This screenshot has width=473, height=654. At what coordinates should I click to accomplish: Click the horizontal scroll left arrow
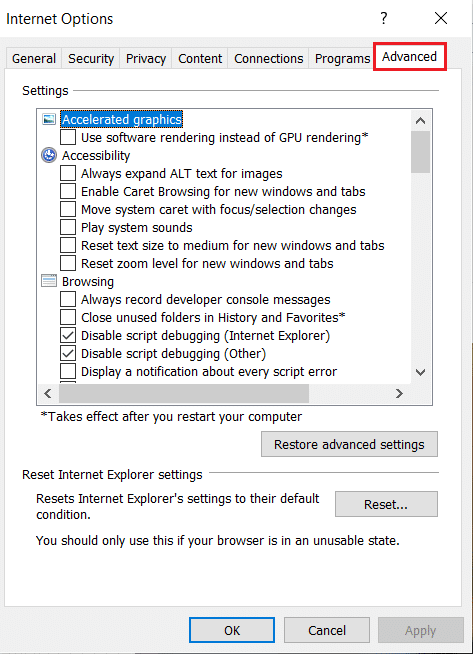tap(48, 393)
